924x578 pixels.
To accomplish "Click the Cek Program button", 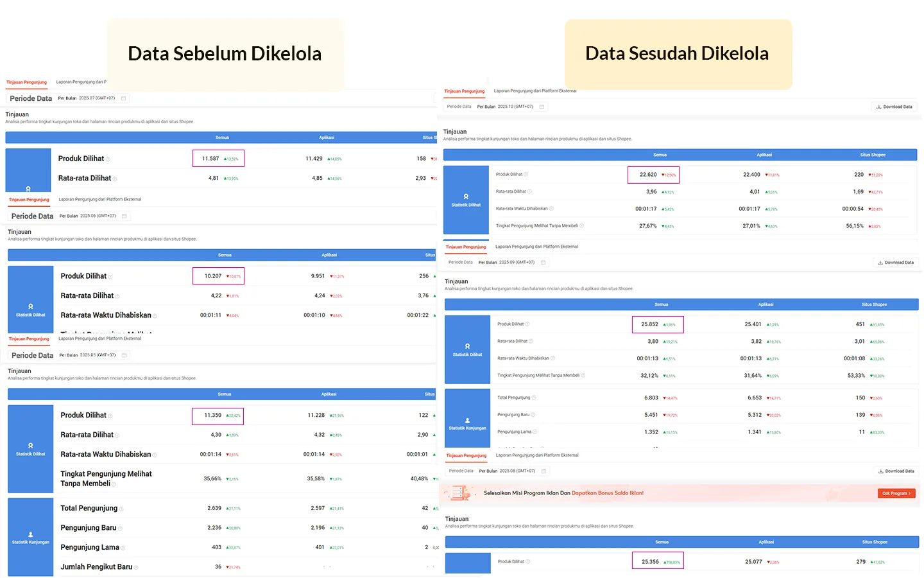I will point(896,493).
